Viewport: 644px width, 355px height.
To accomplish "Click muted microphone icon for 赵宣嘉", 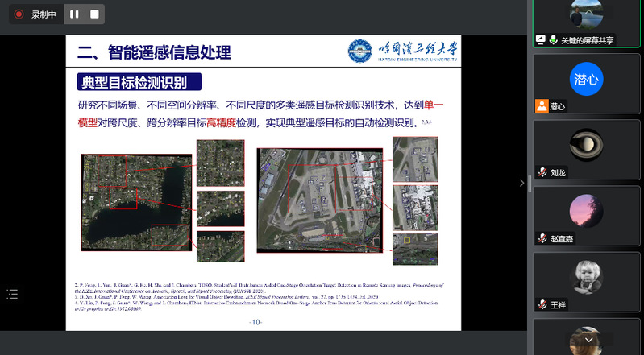I will coord(541,239).
